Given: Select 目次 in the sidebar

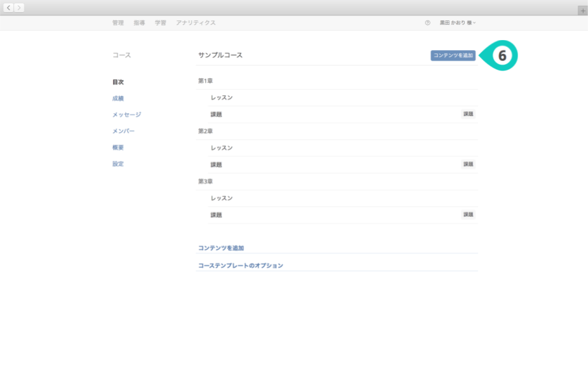Looking at the screenshot, I should 118,82.
